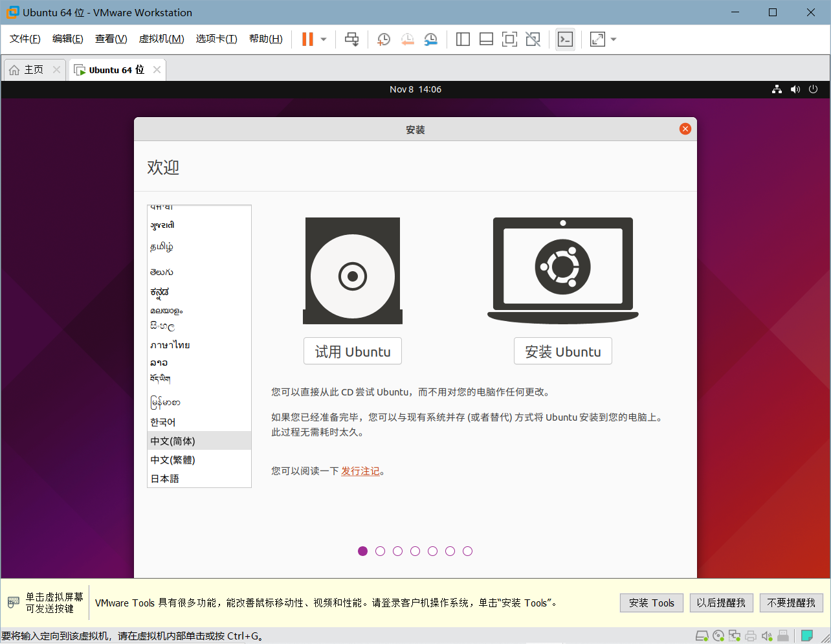Open the power options dropdown arrow beside pause
The height and width of the screenshot is (644, 831).
324,39
